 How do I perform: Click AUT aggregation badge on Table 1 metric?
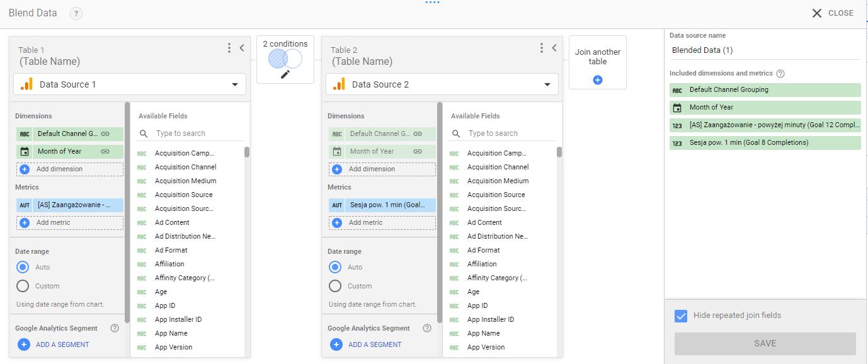(25, 205)
